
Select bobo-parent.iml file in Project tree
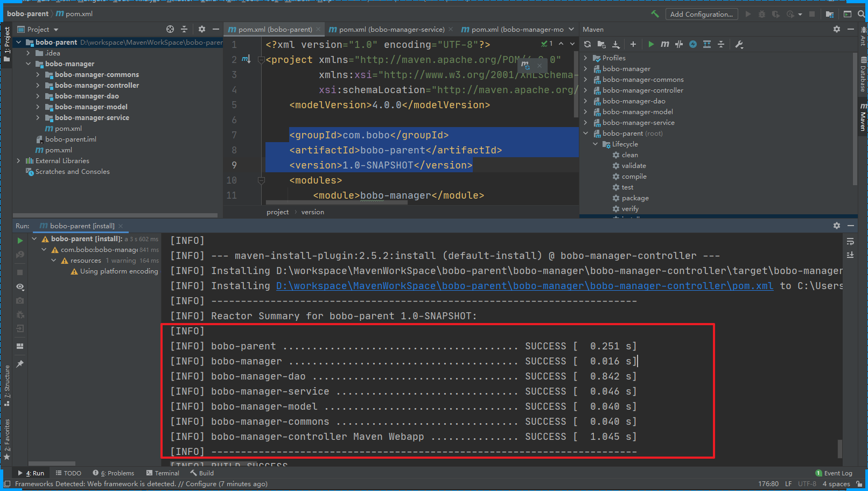click(x=71, y=139)
